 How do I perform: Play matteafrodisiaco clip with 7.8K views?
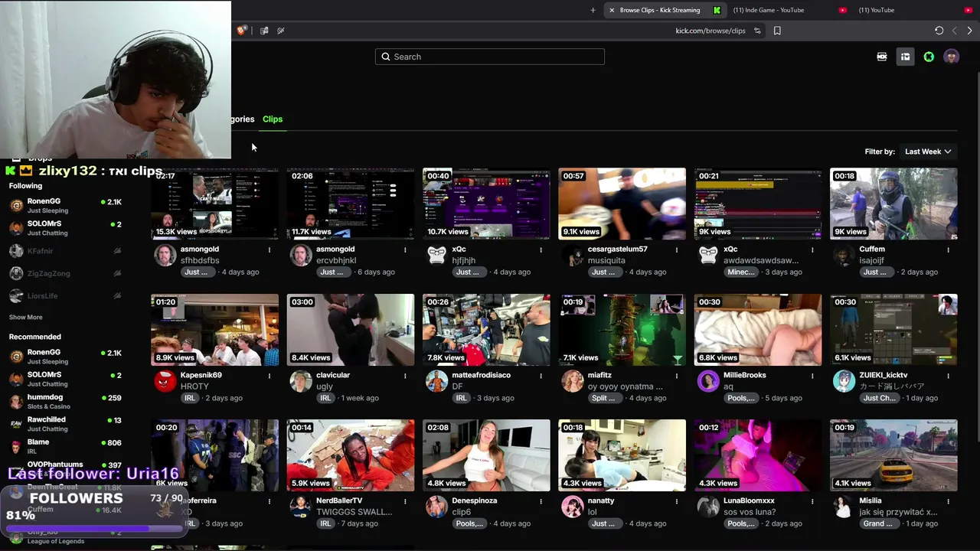(486, 330)
